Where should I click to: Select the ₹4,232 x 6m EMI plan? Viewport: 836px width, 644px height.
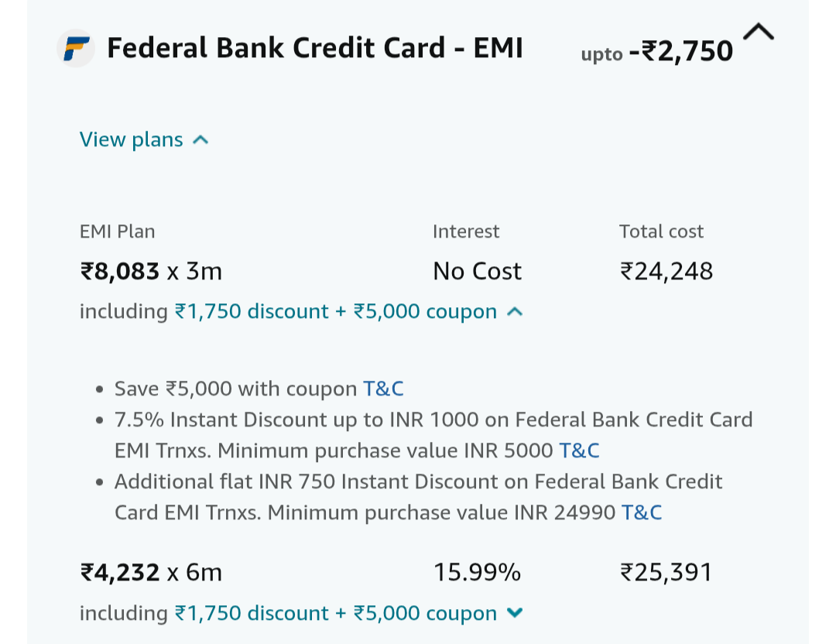click(151, 573)
